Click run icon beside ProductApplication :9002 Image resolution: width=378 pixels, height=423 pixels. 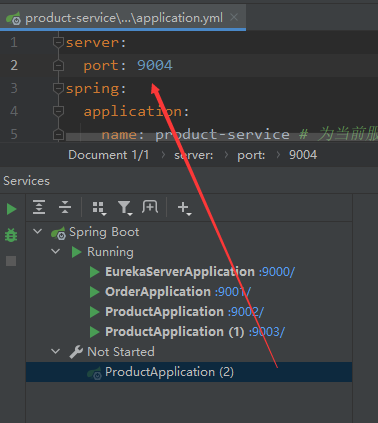[95, 312]
